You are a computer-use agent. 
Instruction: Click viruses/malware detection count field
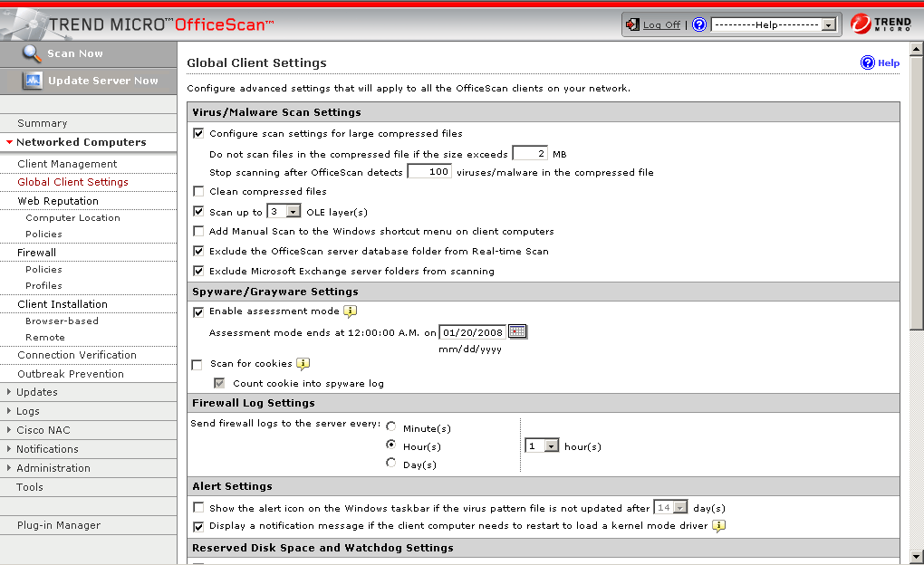pyautogui.click(x=429, y=171)
